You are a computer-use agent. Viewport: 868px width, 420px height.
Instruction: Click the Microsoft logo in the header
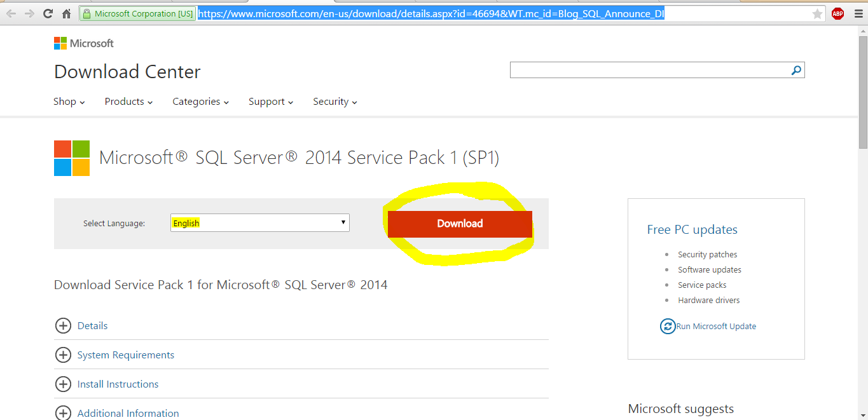pos(84,43)
